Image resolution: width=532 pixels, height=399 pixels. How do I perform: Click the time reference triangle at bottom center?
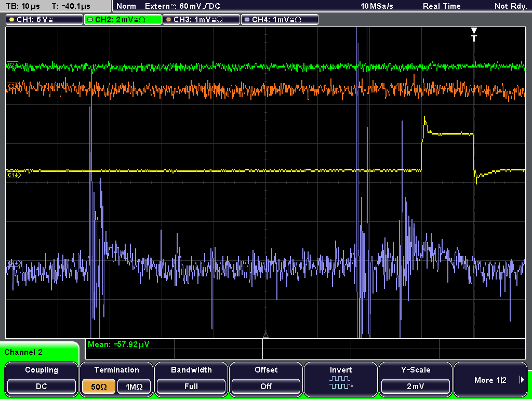[x=265, y=335]
